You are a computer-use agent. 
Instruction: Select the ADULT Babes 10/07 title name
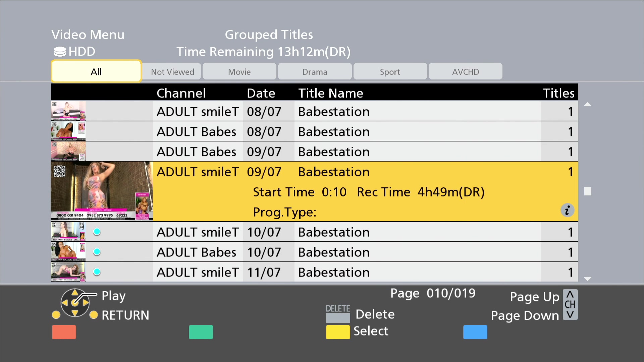click(334, 252)
